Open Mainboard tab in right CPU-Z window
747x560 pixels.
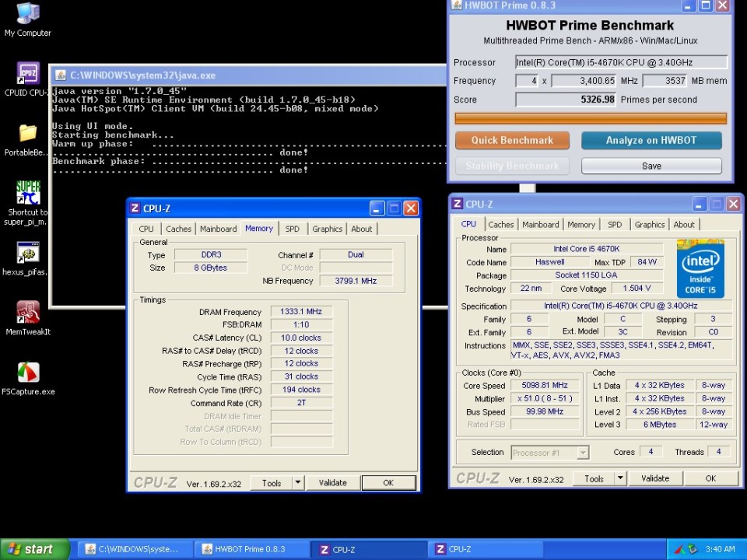click(541, 224)
